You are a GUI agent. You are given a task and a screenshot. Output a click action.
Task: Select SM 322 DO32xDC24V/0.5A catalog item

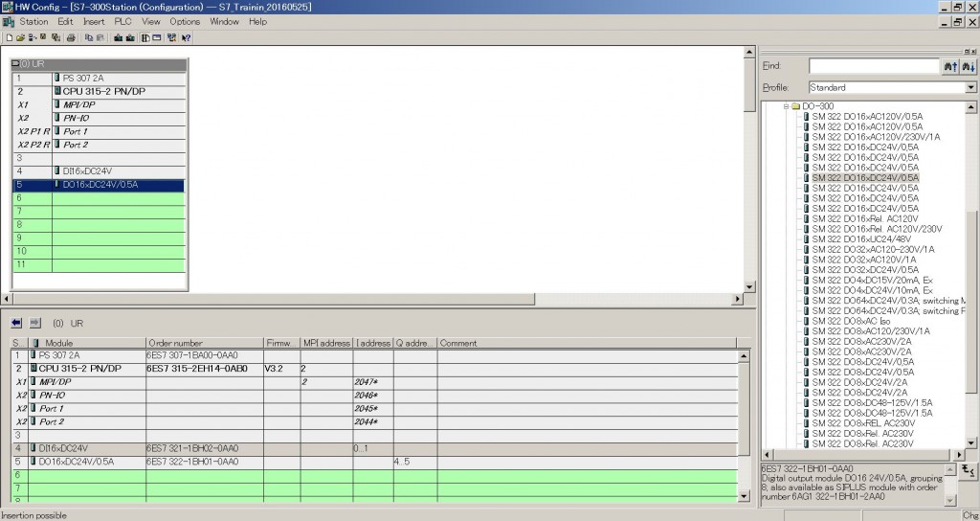(x=865, y=269)
